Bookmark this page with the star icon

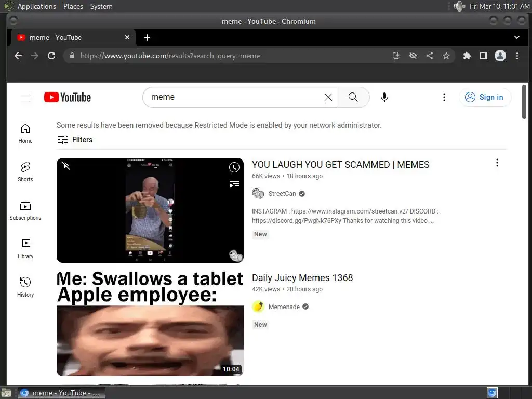tap(446, 56)
